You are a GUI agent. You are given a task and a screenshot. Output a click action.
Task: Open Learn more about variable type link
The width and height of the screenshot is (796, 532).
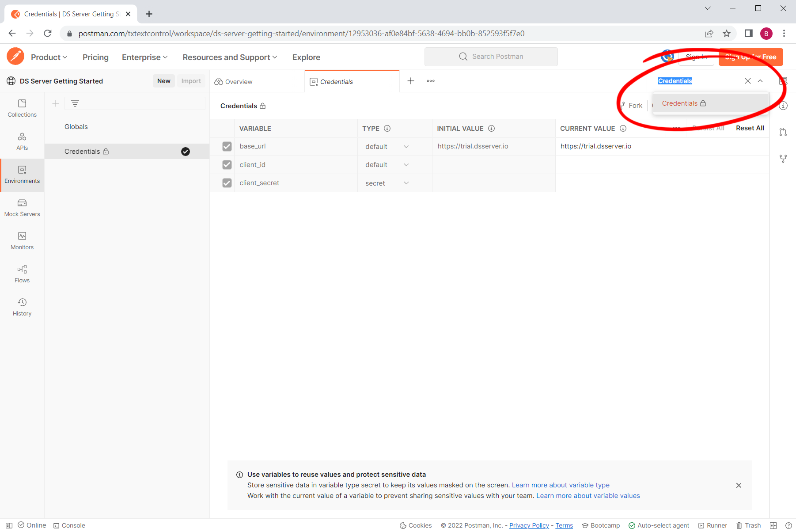click(x=561, y=485)
